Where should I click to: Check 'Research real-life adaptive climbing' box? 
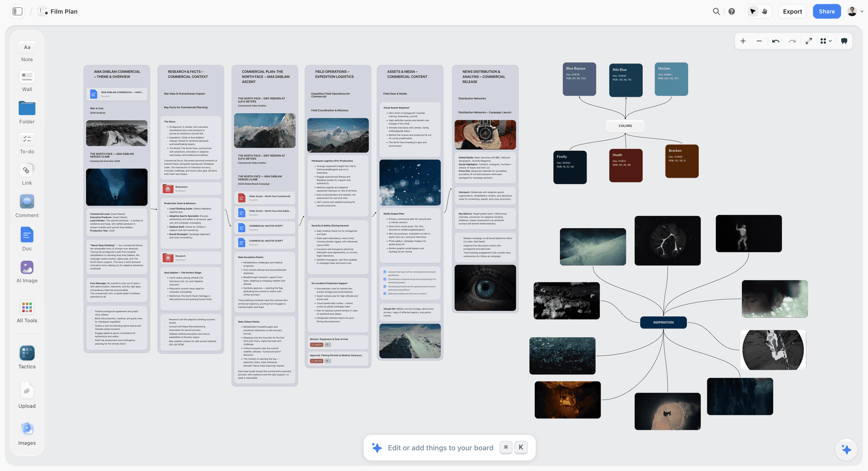tap(166, 320)
